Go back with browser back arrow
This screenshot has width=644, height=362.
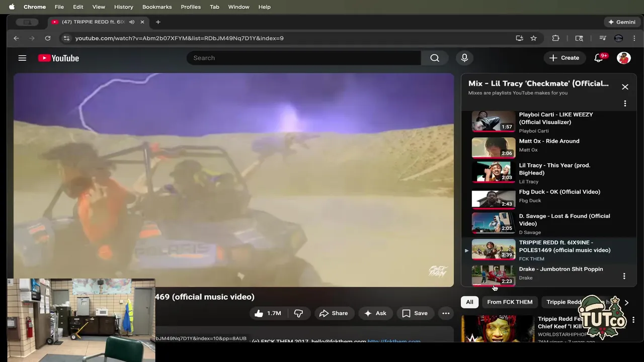[x=16, y=38]
